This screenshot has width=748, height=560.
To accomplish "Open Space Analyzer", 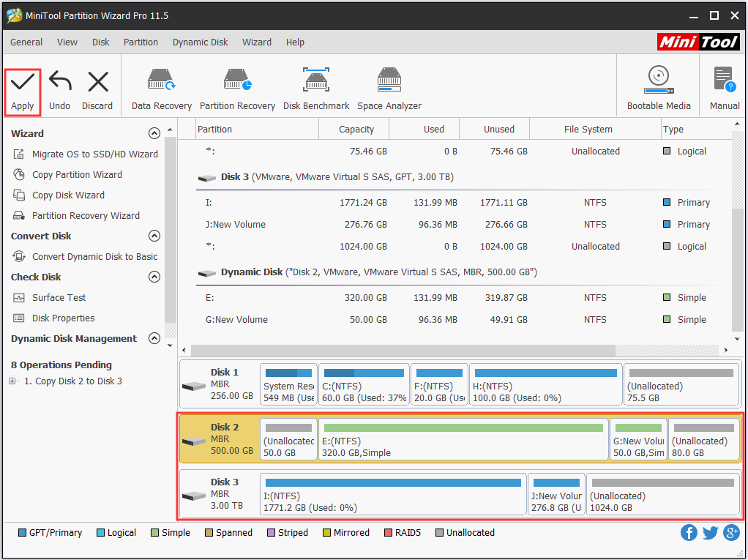I will coord(389,90).
